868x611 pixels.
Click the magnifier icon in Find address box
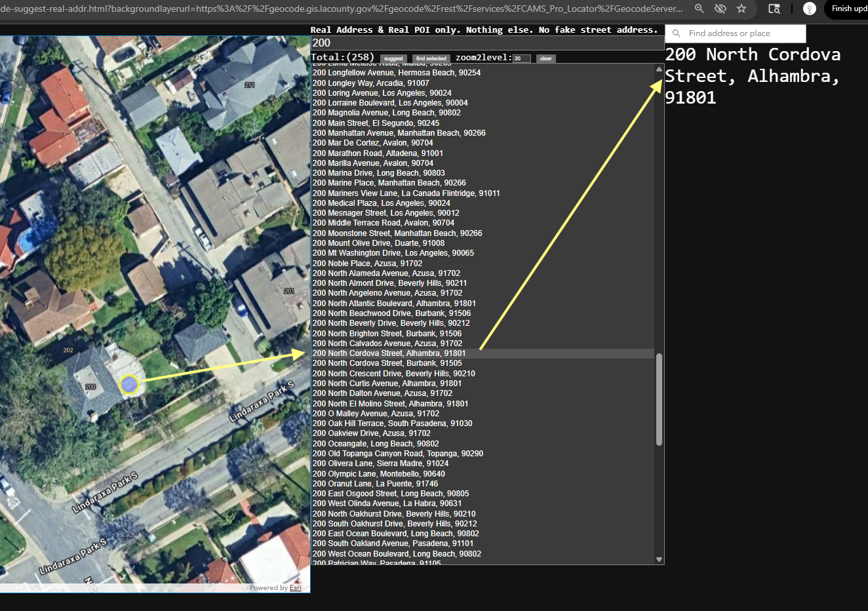(x=677, y=33)
